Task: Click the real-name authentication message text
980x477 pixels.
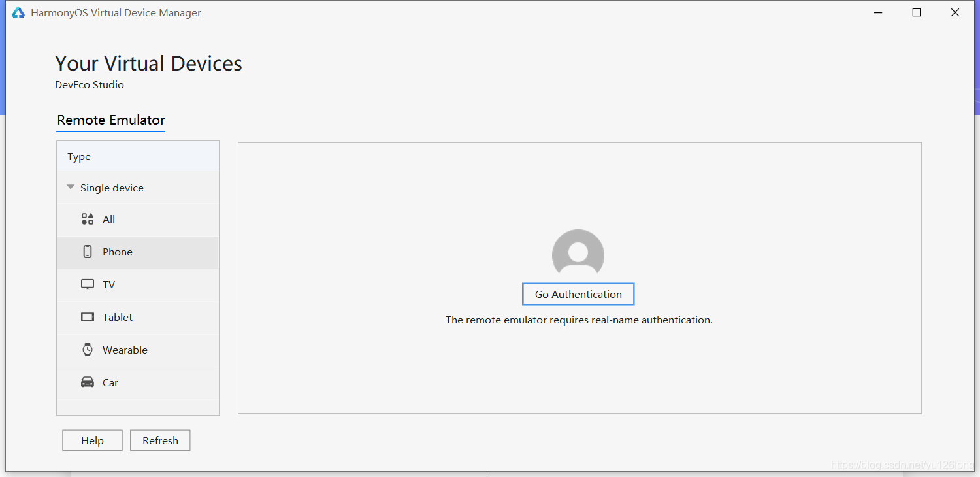Action: point(579,320)
